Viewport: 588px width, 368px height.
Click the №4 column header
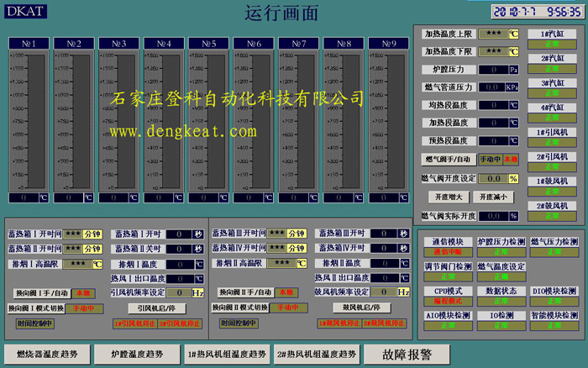(x=164, y=44)
